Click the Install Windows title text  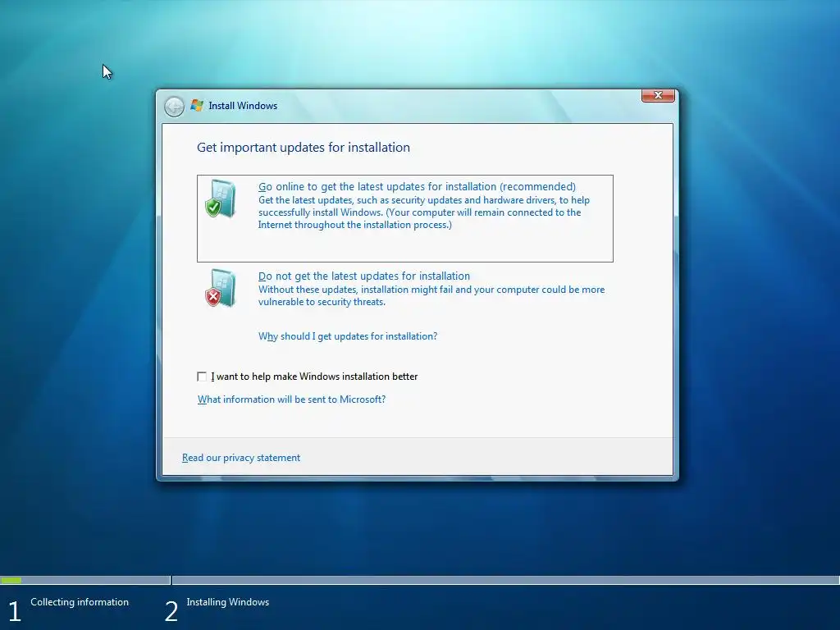243,106
